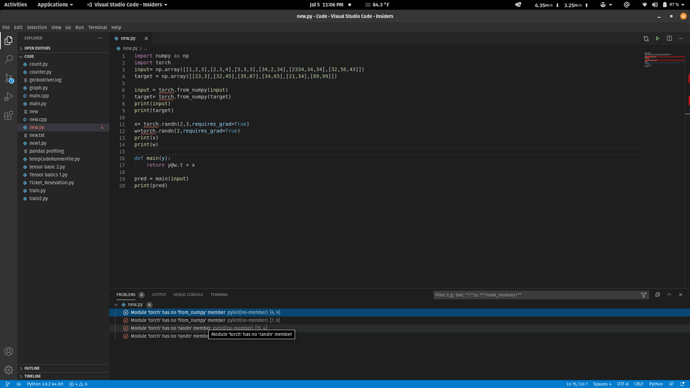Open tempCodeRunnerFile.py in Explorer

[55, 159]
